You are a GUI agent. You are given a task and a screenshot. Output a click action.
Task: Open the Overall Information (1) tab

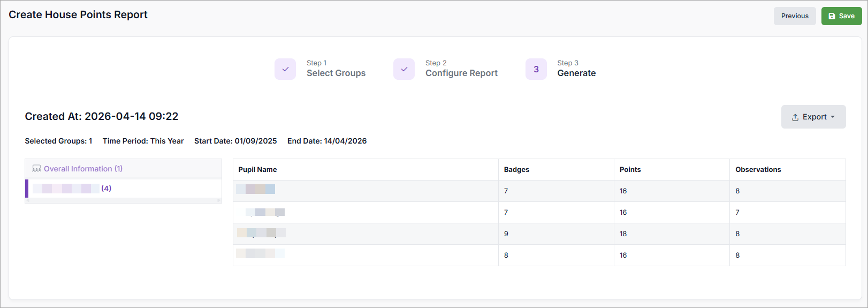(x=83, y=169)
